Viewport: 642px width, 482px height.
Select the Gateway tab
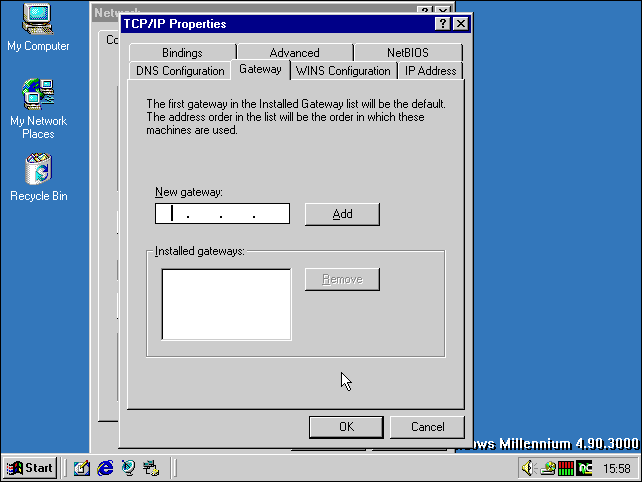point(260,70)
